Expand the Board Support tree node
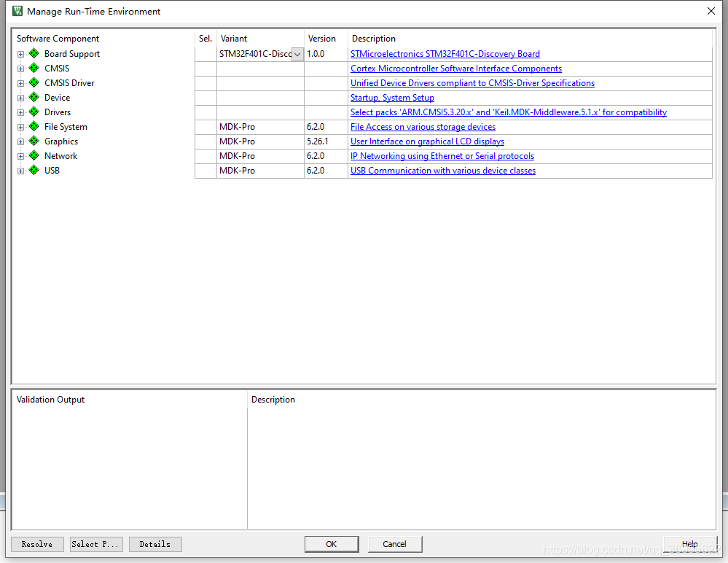Image resolution: width=728 pixels, height=563 pixels. tap(20, 55)
